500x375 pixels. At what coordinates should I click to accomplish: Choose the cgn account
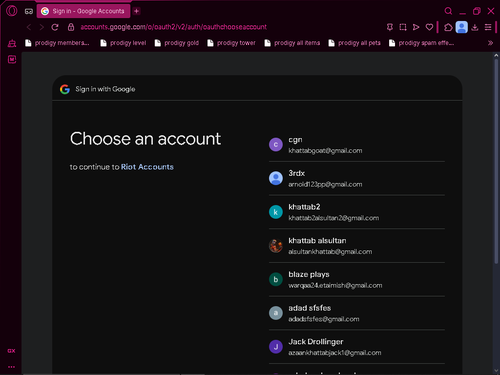357,145
